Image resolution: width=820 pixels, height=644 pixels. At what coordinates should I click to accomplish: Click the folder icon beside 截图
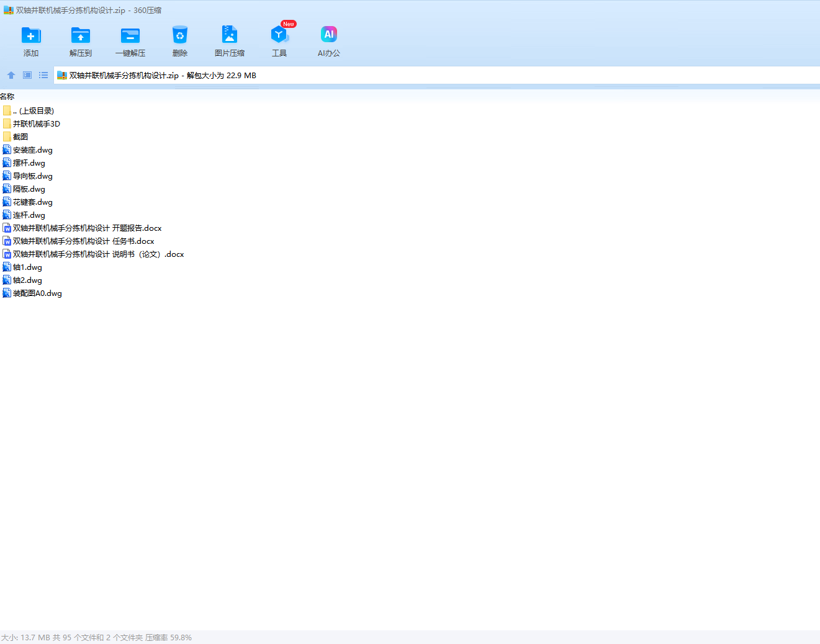[7, 136]
